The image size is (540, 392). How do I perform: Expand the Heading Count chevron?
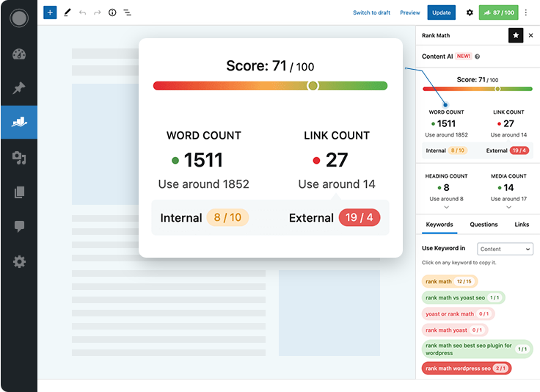[446, 208]
